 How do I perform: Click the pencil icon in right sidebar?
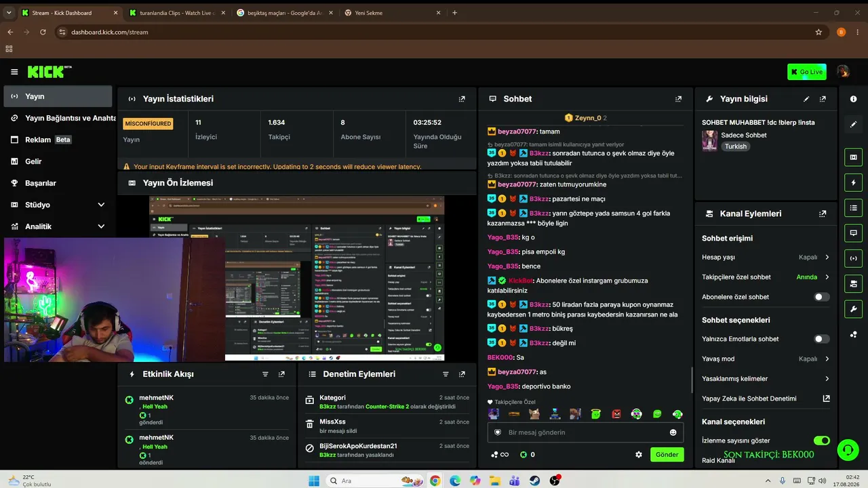point(853,125)
